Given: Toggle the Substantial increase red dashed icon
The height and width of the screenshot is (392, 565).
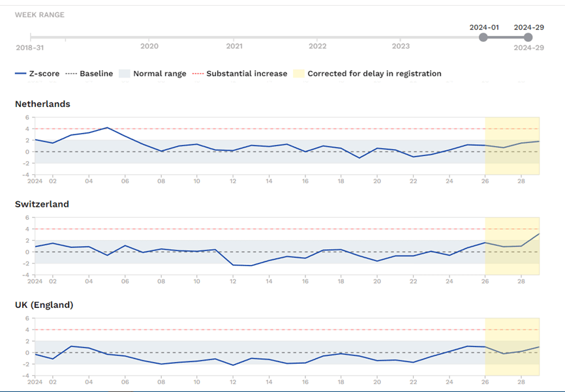Looking at the screenshot, I should pyautogui.click(x=198, y=74).
